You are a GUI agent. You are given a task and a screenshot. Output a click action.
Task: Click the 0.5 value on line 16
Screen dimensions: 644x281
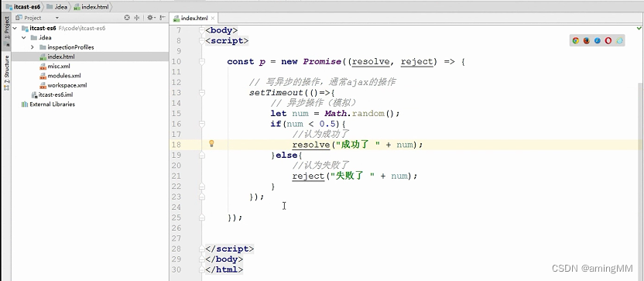[327, 124]
